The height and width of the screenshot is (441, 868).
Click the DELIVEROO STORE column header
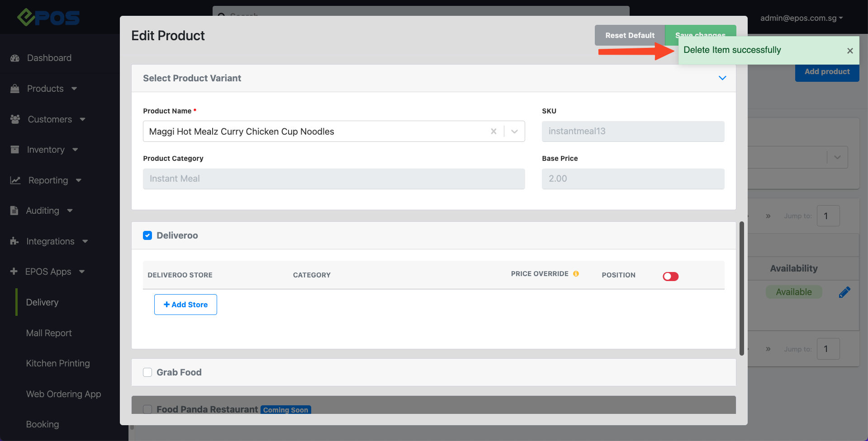[180, 275]
